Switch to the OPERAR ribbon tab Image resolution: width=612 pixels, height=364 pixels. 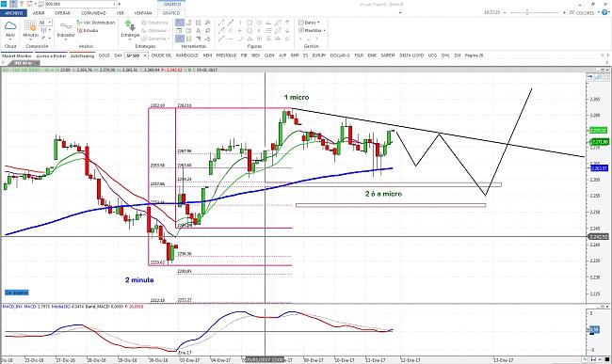coord(62,13)
